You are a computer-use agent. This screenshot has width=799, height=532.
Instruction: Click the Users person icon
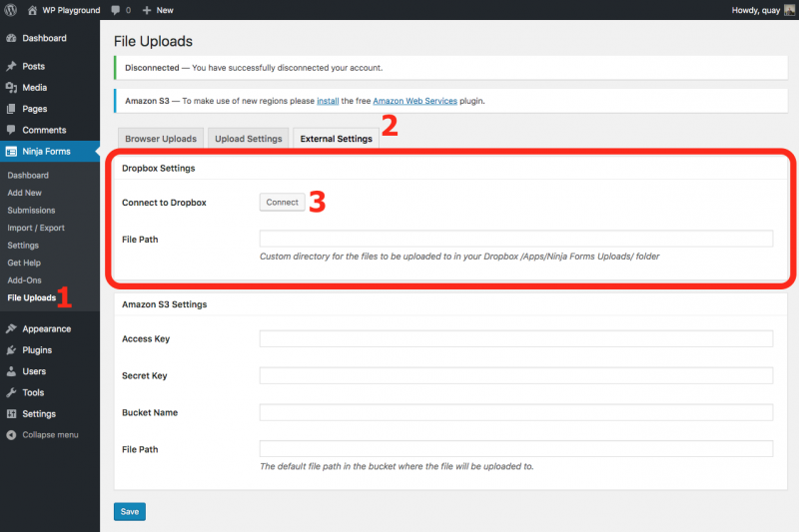(11, 371)
